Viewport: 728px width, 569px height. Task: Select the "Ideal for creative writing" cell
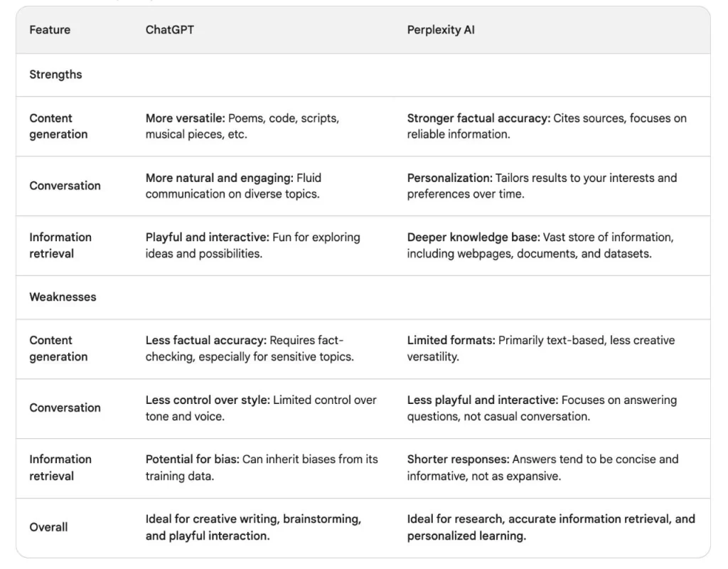coord(253,527)
